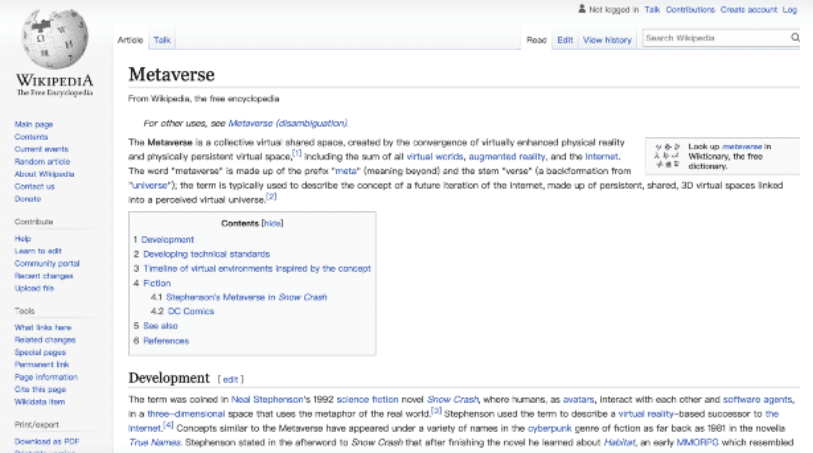813x453 pixels.
Task: Follow the augmented reality link
Action: click(507, 157)
